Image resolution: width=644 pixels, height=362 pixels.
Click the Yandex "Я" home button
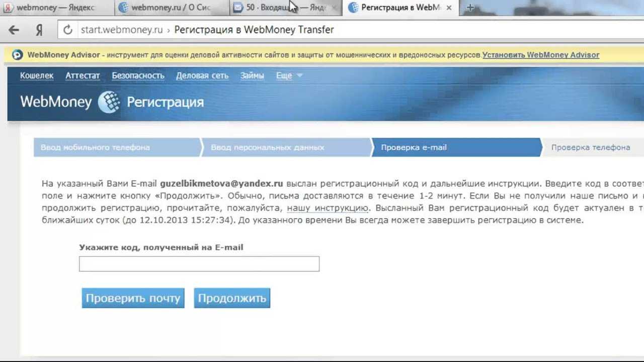coord(39,30)
